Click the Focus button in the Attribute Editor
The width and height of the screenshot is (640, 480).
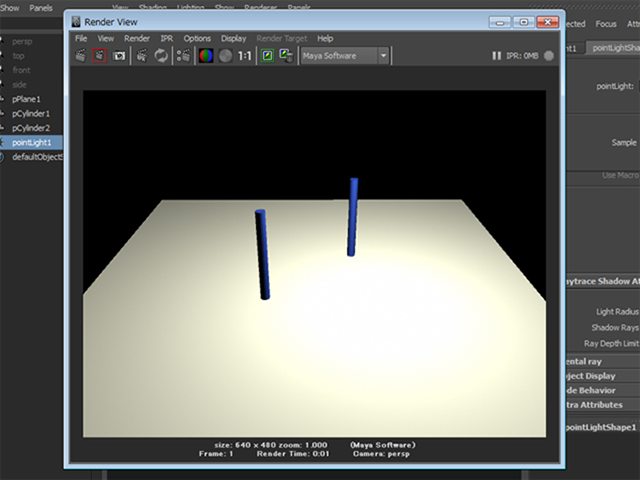pyautogui.click(x=606, y=24)
